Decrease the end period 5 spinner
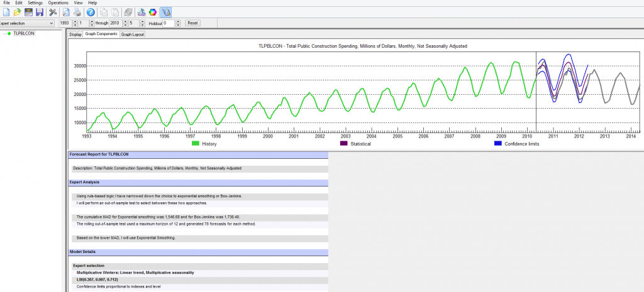644x292 pixels. pos(143,25)
